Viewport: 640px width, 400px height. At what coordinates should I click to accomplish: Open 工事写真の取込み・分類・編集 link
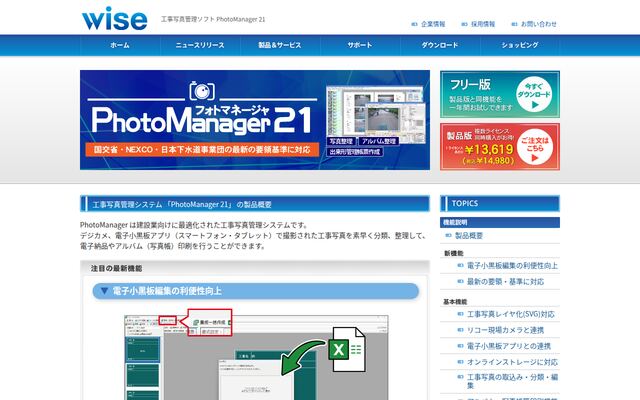click(512, 381)
